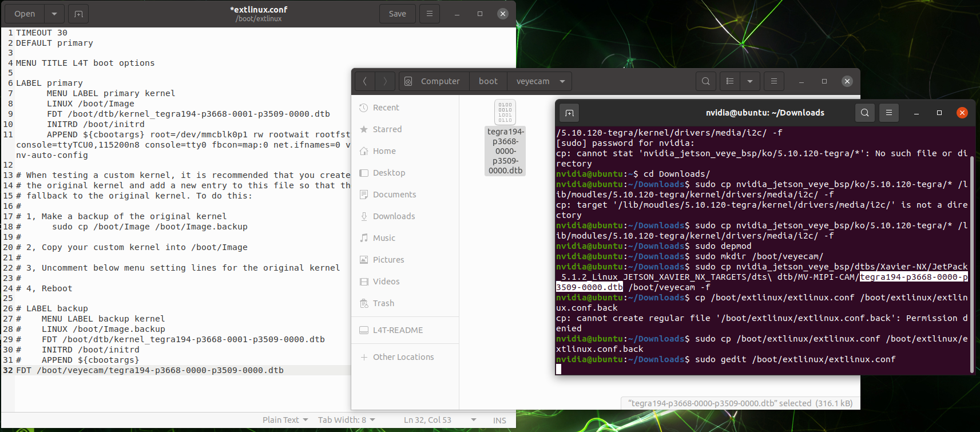
Task: Go back in file manager
Action: [x=364, y=81]
